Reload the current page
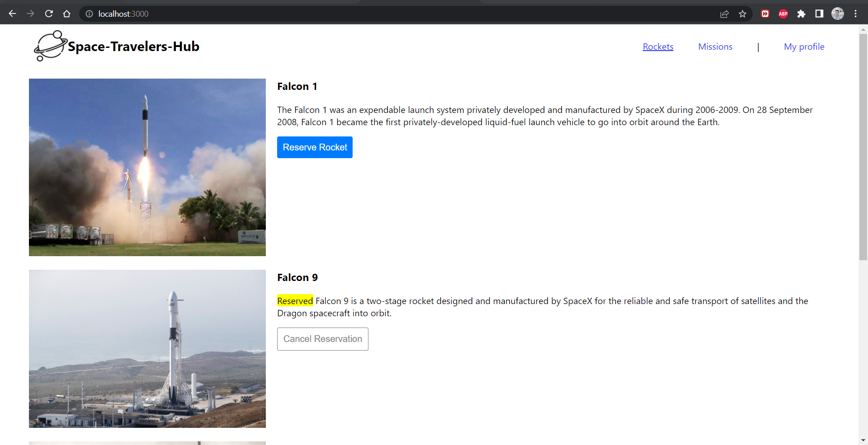The height and width of the screenshot is (445, 868). 49,14
